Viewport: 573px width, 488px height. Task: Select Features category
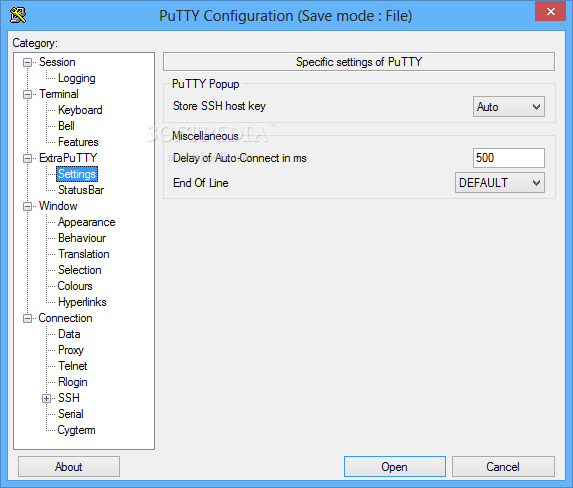click(78, 142)
